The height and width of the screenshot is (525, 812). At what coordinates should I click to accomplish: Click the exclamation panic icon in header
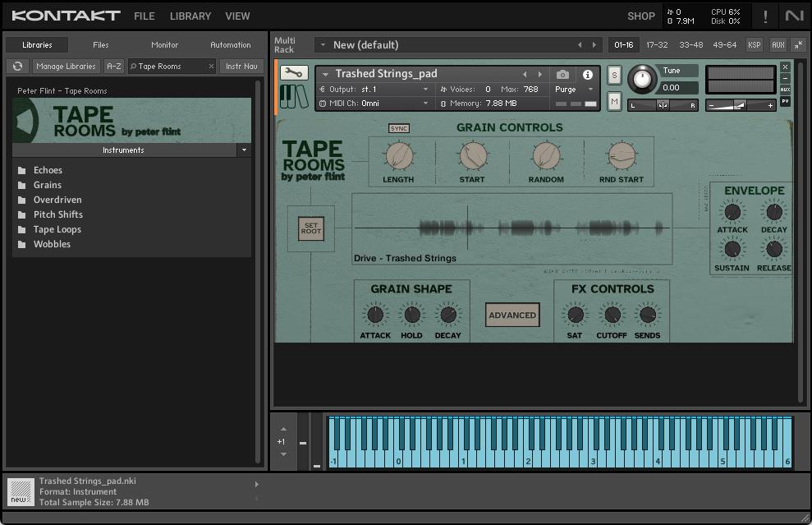pos(765,16)
